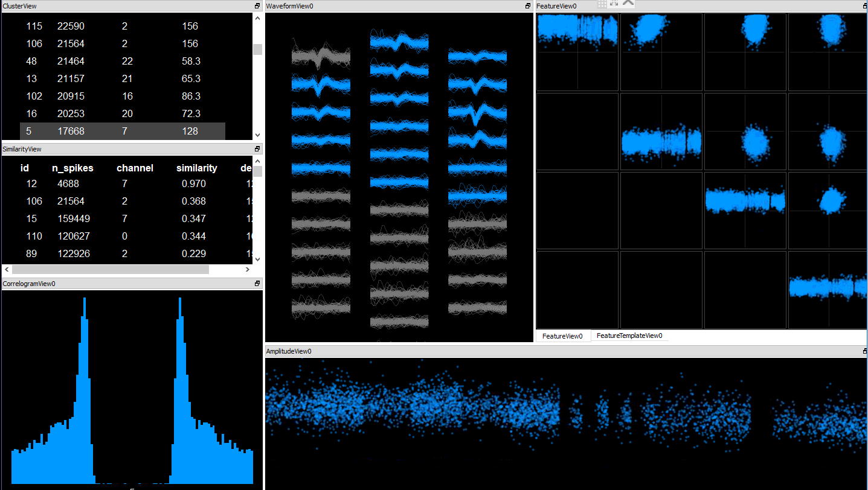Click the float icon on the WaveformView0 title bar
This screenshot has height=490, width=868.
click(527, 6)
